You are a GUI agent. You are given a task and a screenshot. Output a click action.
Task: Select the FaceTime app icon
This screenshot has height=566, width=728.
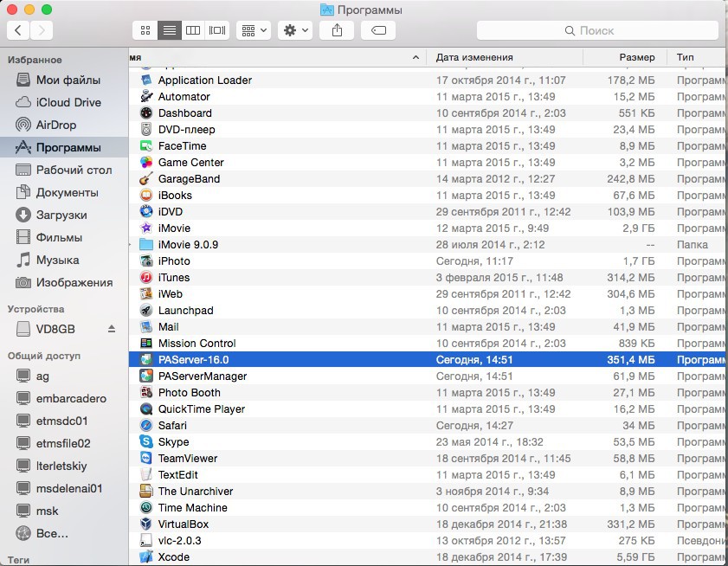pyautogui.click(x=145, y=145)
